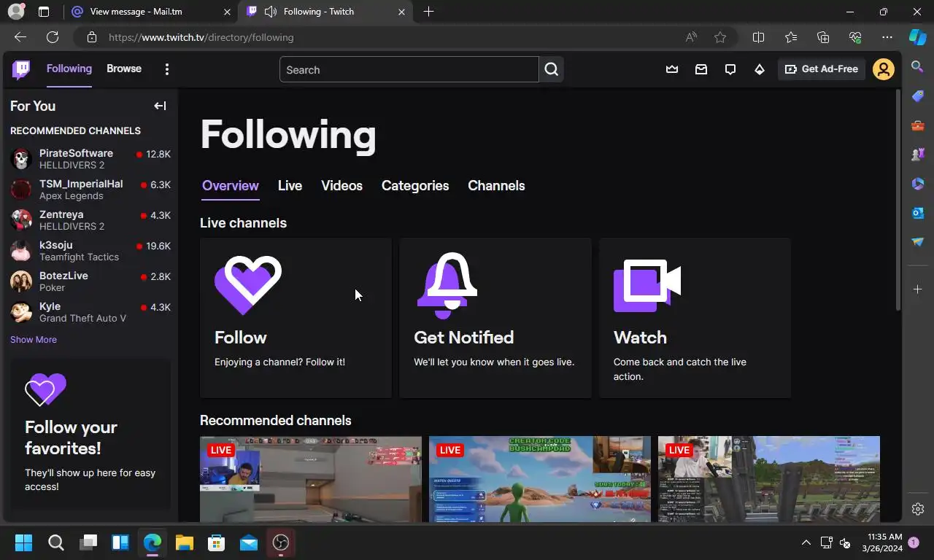Screen dimensions: 934x560
Task: Mute the Twitch tab audio icon
Action: (x=271, y=12)
